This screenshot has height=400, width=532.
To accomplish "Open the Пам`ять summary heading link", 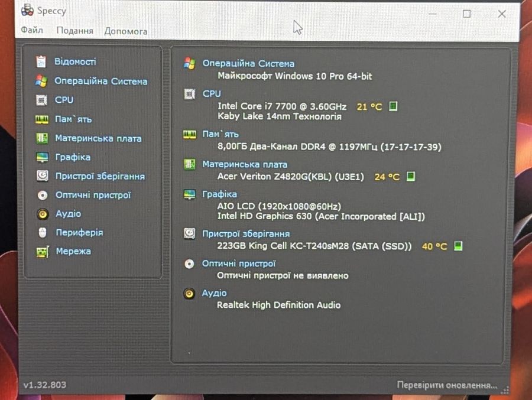I will [220, 134].
